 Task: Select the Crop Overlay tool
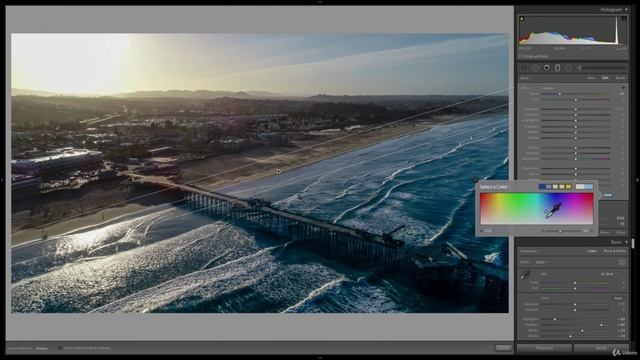(x=524, y=68)
